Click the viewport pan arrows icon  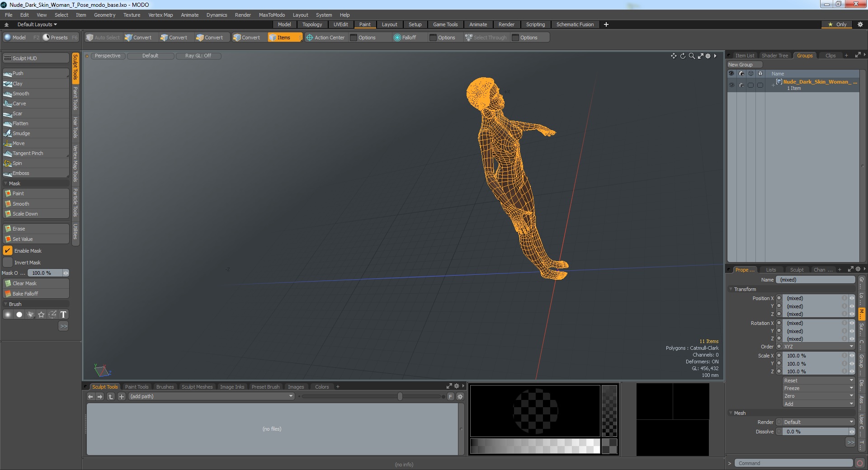(674, 56)
